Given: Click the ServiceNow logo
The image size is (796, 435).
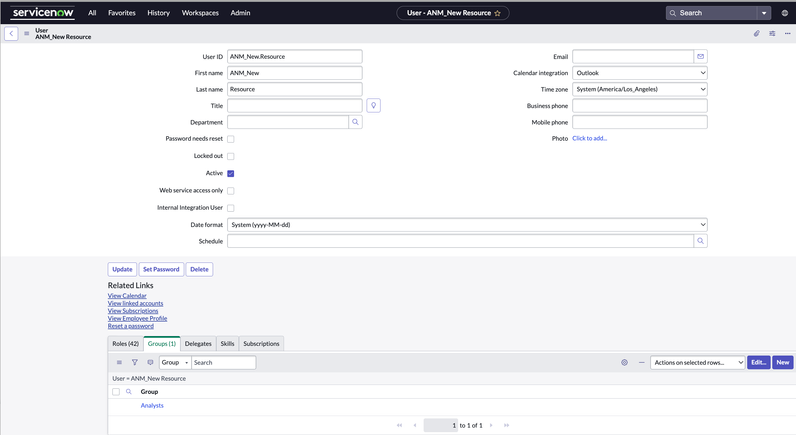Looking at the screenshot, I should [43, 13].
